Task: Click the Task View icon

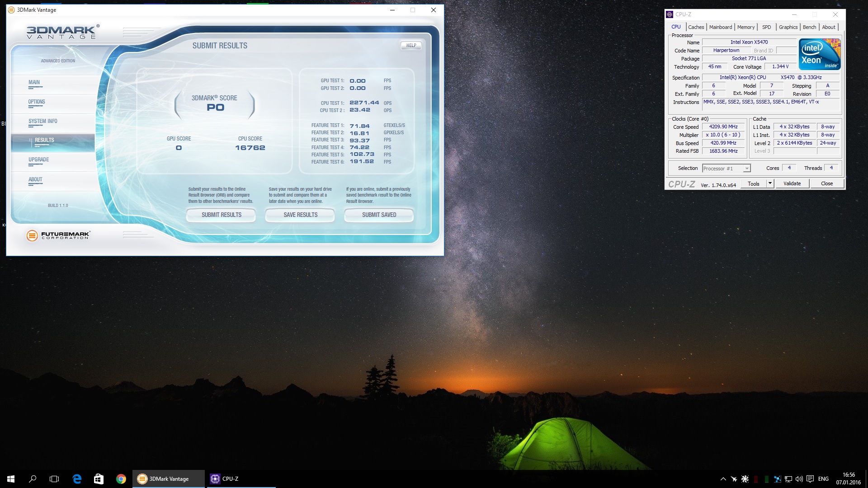Action: [x=54, y=479]
